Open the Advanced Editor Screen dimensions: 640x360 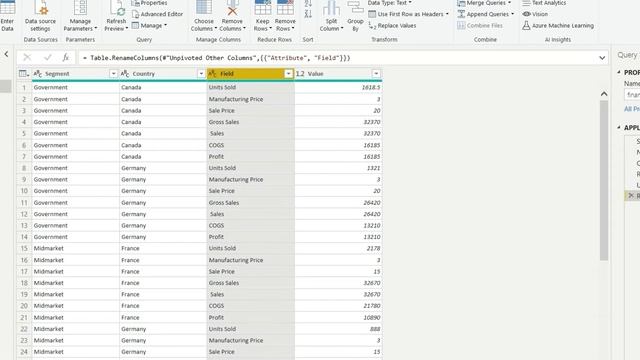(157, 14)
